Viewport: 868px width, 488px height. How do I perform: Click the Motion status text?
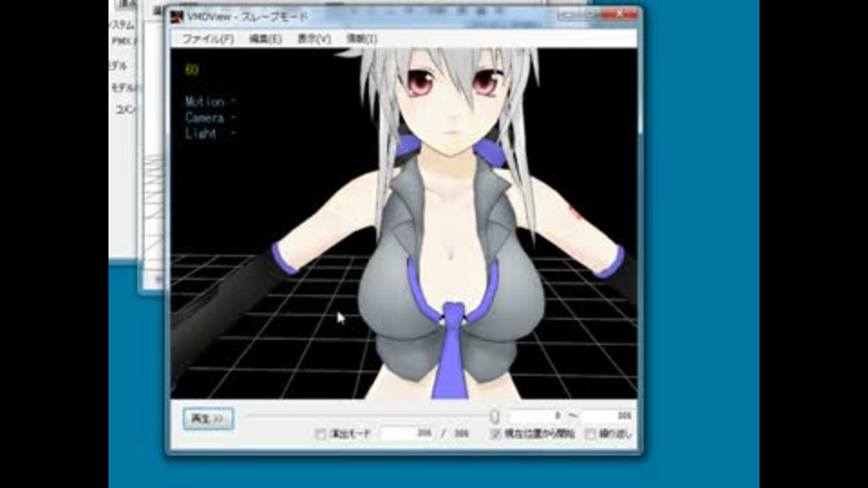click(x=211, y=102)
